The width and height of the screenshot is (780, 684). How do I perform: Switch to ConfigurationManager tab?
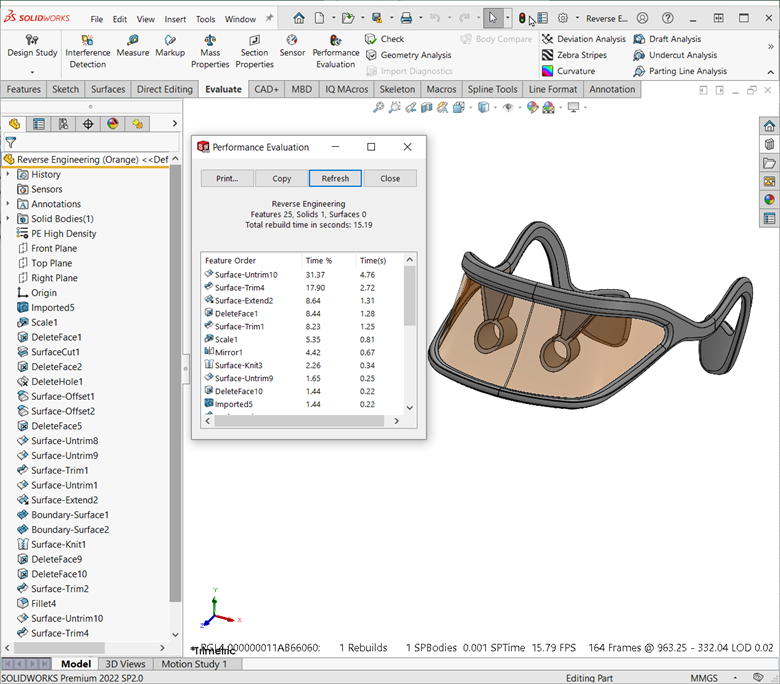(63, 124)
